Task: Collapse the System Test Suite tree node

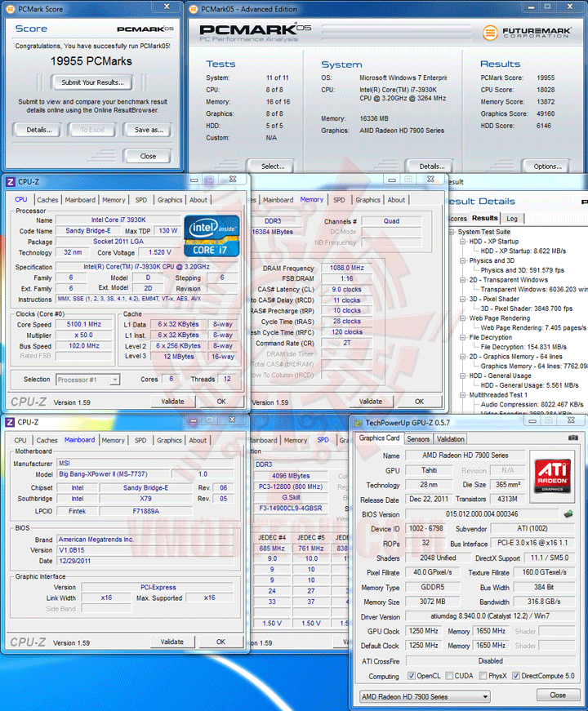Action: tap(452, 232)
